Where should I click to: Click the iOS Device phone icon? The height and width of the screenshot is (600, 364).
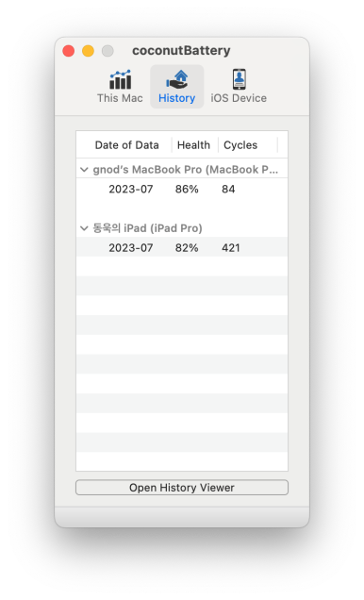[x=239, y=79]
